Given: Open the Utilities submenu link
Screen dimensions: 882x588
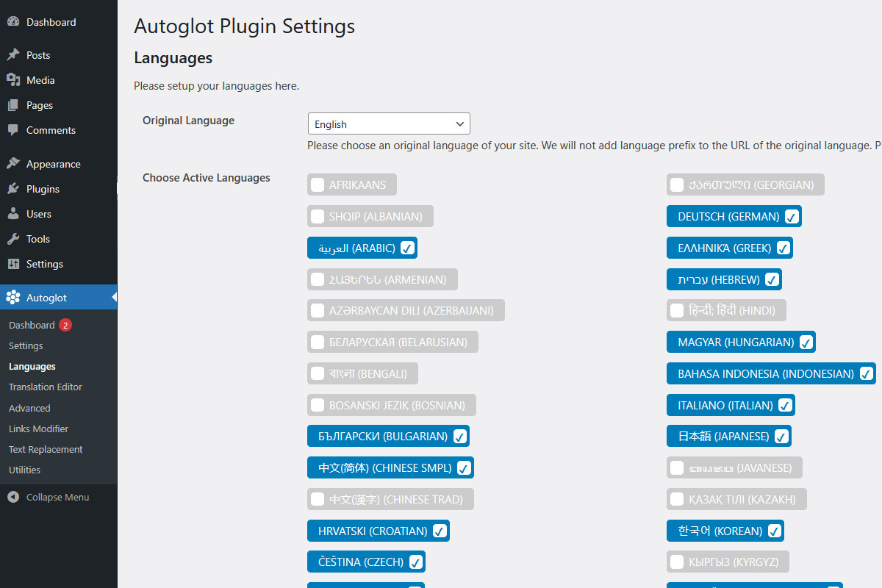Looking at the screenshot, I should pyautogui.click(x=24, y=470).
